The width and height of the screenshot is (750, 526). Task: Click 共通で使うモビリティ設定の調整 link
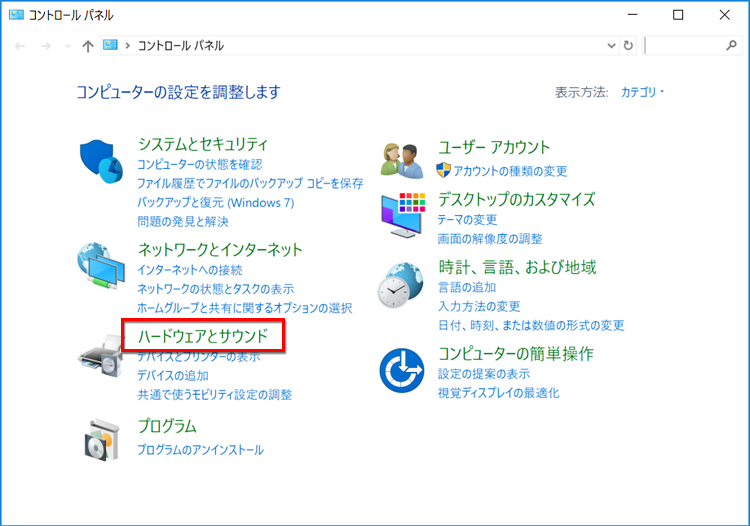point(215,394)
